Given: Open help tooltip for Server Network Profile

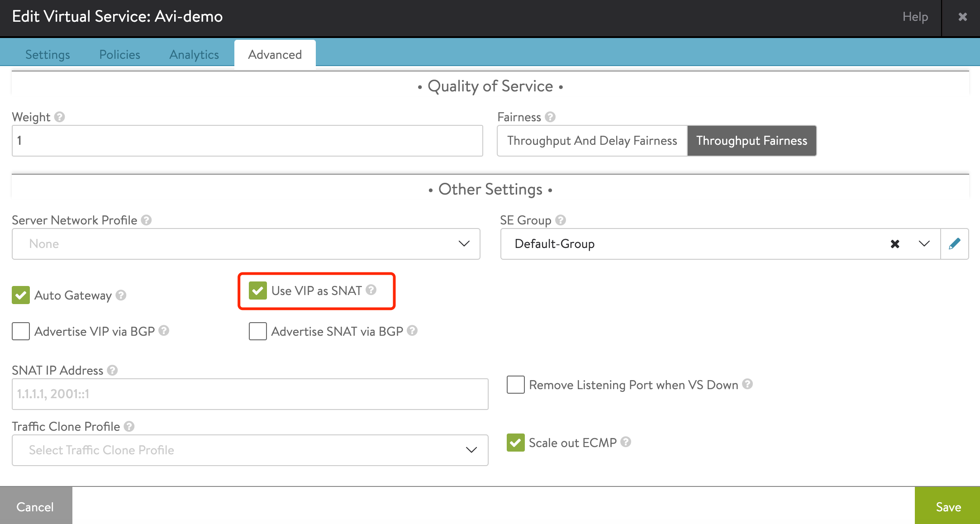Looking at the screenshot, I should (146, 220).
